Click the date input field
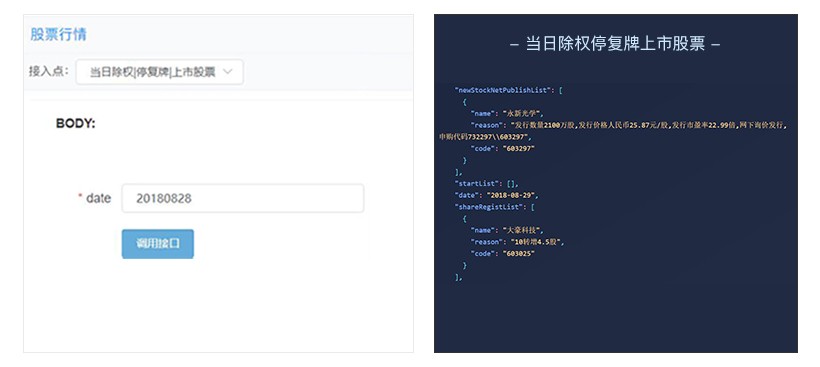Image resolution: width=820 pixels, height=367 pixels. (243, 198)
